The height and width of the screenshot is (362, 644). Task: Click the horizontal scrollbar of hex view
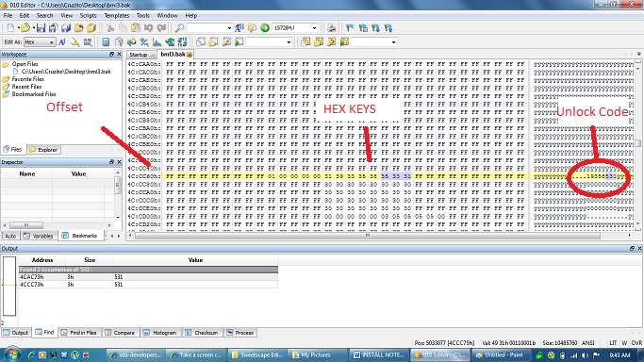point(368,236)
